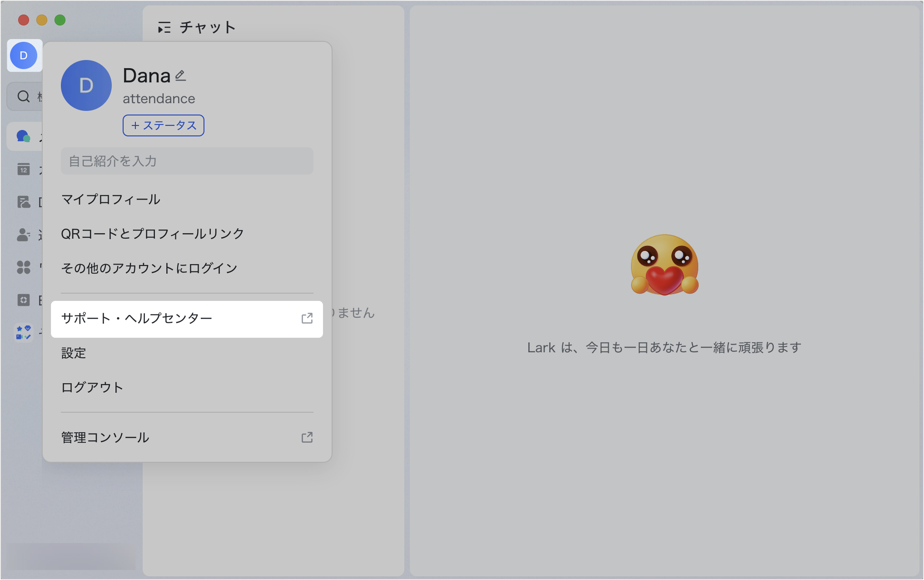Select the app icon below Workplace in sidebar

coord(23,300)
